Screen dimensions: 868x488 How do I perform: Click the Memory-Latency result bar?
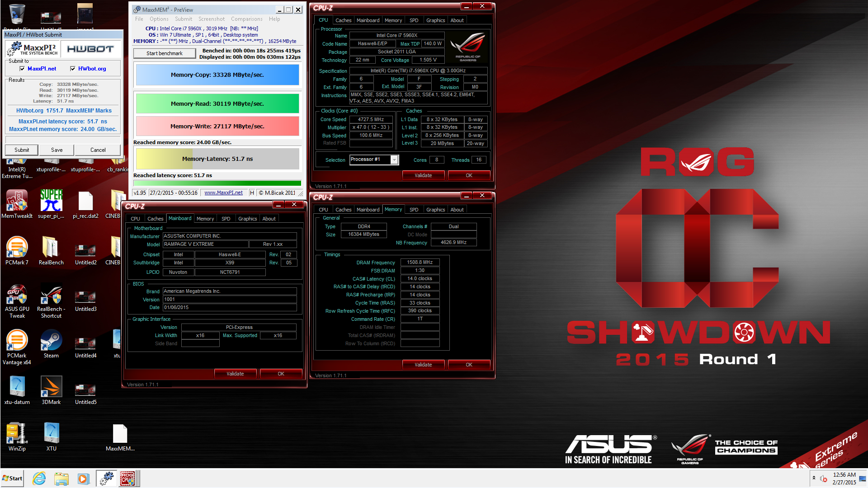point(217,159)
